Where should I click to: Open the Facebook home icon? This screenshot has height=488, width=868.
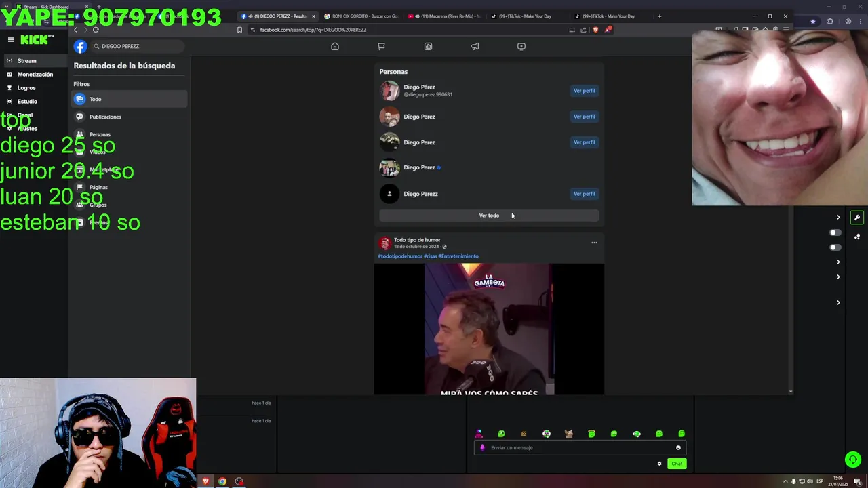[335, 46]
